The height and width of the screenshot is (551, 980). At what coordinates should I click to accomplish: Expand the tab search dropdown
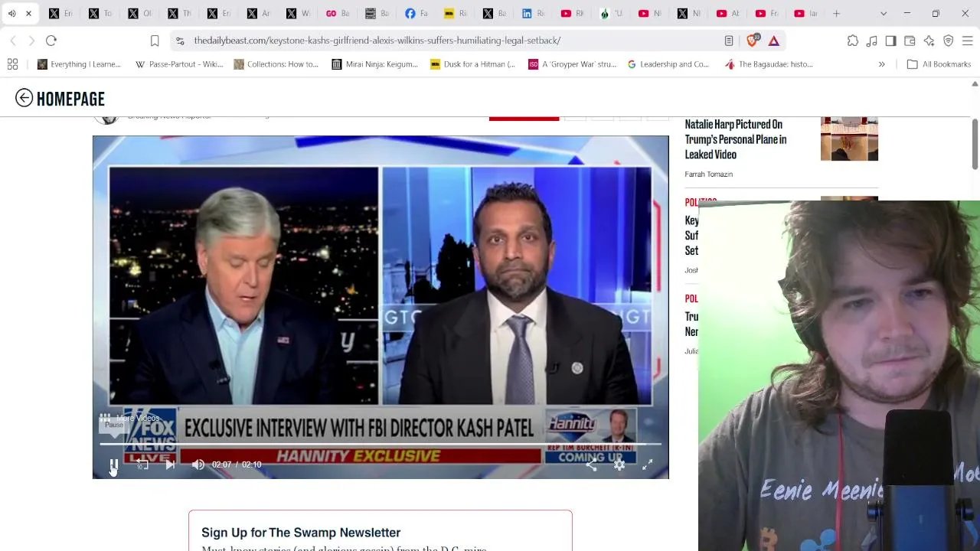click(883, 13)
